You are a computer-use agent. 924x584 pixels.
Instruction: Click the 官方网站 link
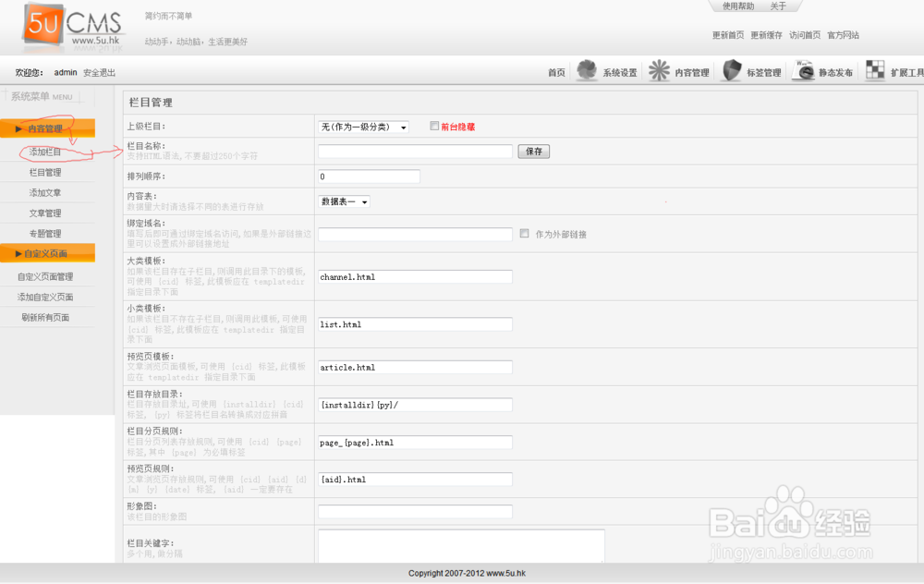844,35
